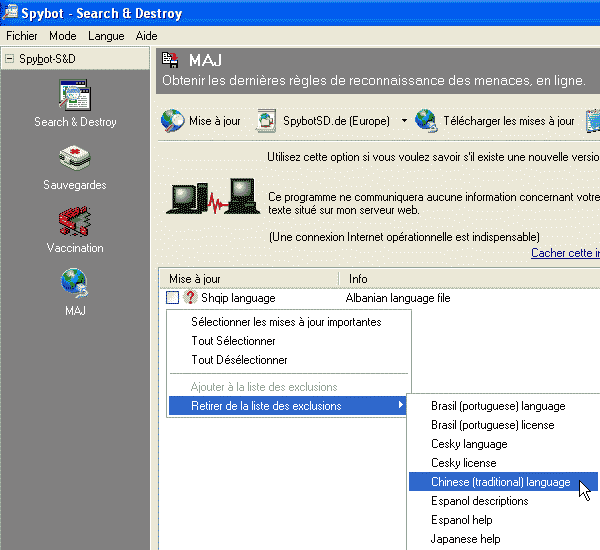This screenshot has width=600, height=550.
Task: Open the SpybotSD.de (Europe) server dropdown arrow
Action: (x=404, y=121)
